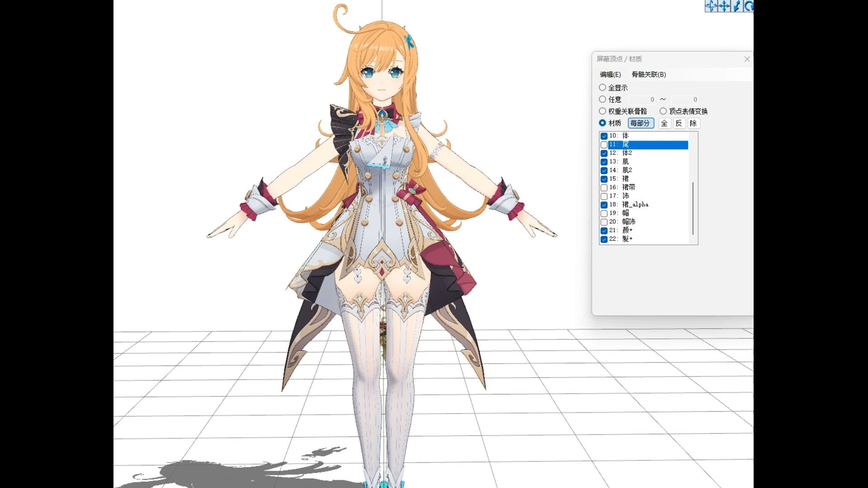Screen dimensions: 868x488
Task: Click the diagonal arrow zoom view icon
Action: point(736,6)
